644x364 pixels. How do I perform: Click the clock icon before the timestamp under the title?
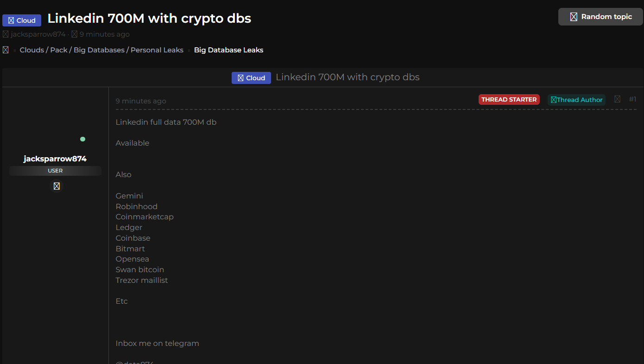coord(74,34)
